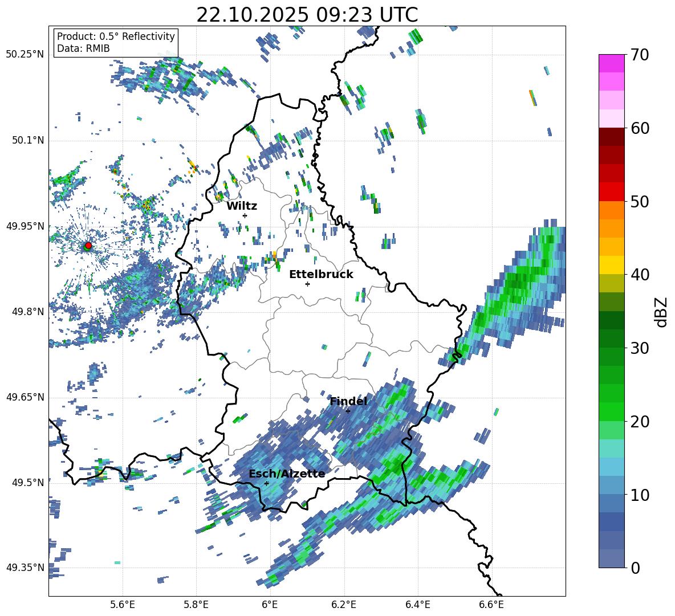Image resolution: width=675 pixels, height=616 pixels.
Task: Click the 0 tick label on colorbar
Action: tap(635, 568)
